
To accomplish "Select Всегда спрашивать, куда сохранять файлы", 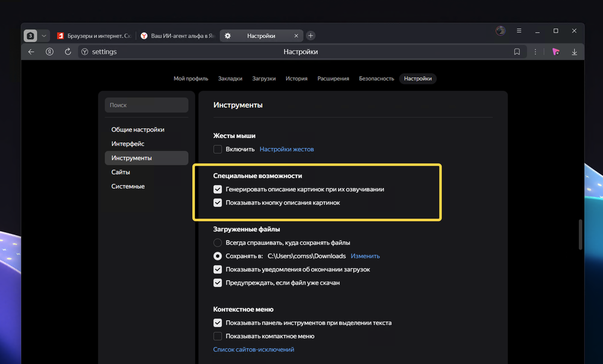I will [218, 243].
